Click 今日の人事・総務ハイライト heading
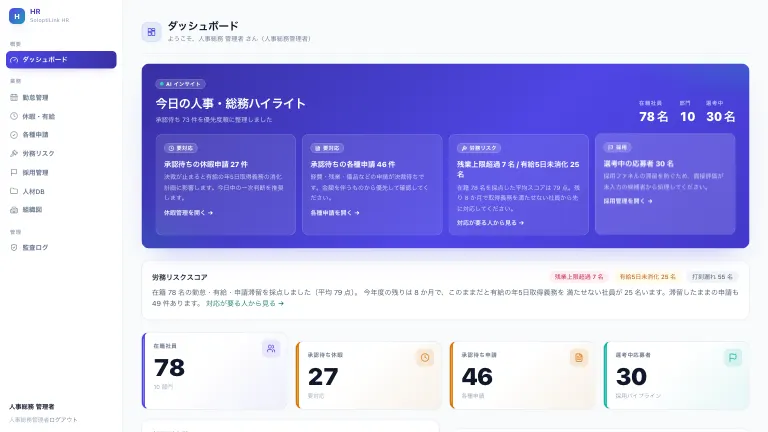The width and height of the screenshot is (768, 432). point(231,103)
